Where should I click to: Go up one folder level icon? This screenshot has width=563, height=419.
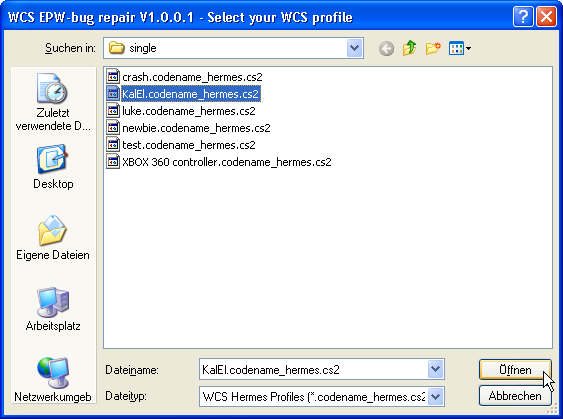click(410, 48)
